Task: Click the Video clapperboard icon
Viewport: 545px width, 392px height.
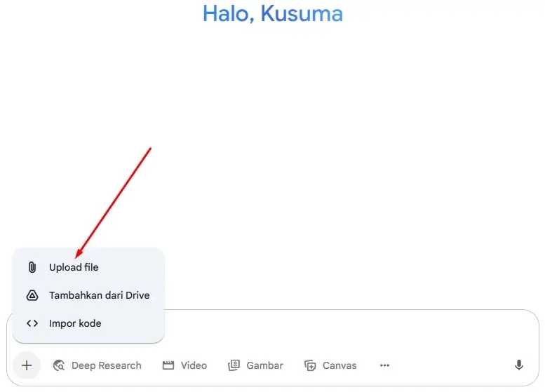Action: click(x=168, y=365)
